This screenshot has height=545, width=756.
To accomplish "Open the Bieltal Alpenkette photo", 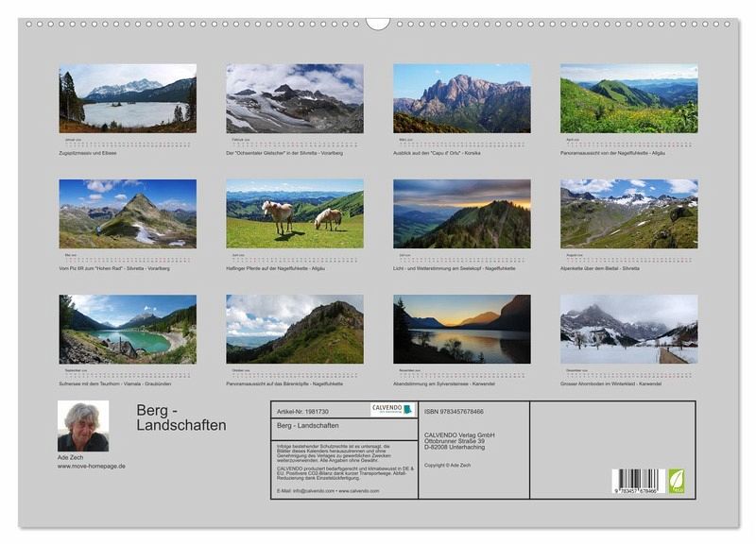I will point(629,214).
